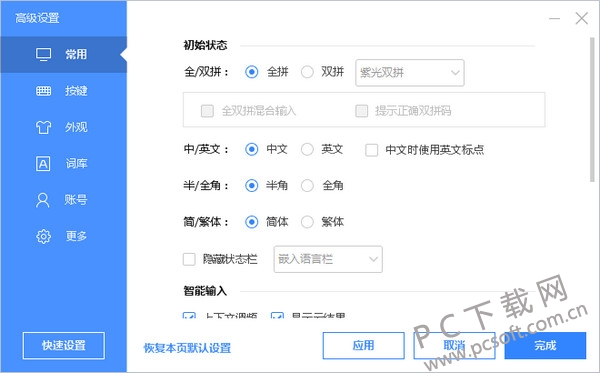Click the shirt icon beside 外观
Image resolution: width=600 pixels, height=373 pixels.
click(43, 127)
